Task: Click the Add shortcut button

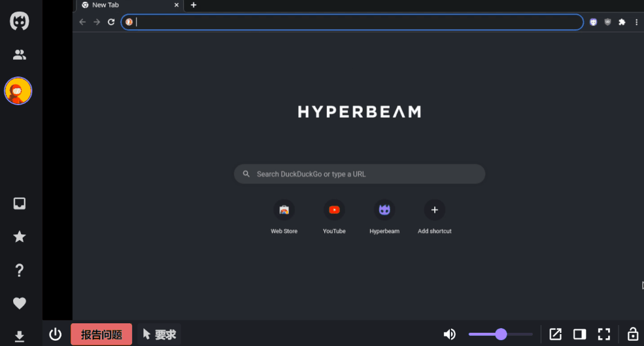Action: point(434,217)
